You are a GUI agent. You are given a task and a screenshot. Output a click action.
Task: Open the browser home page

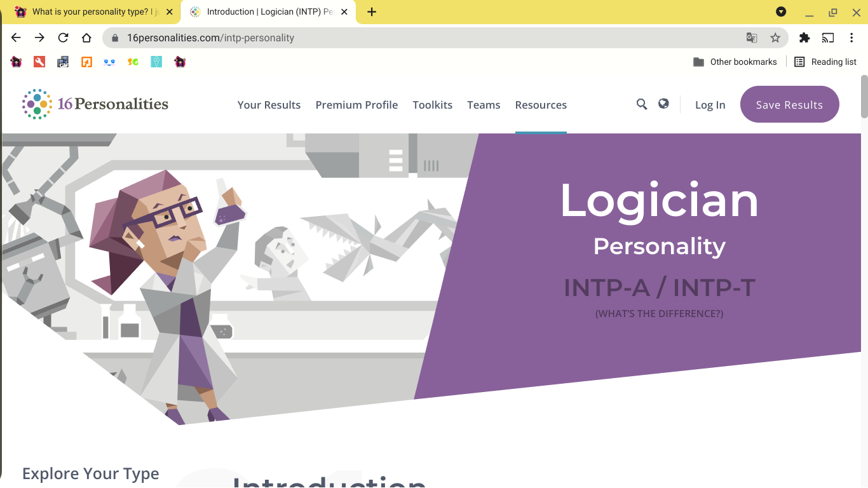(86, 37)
